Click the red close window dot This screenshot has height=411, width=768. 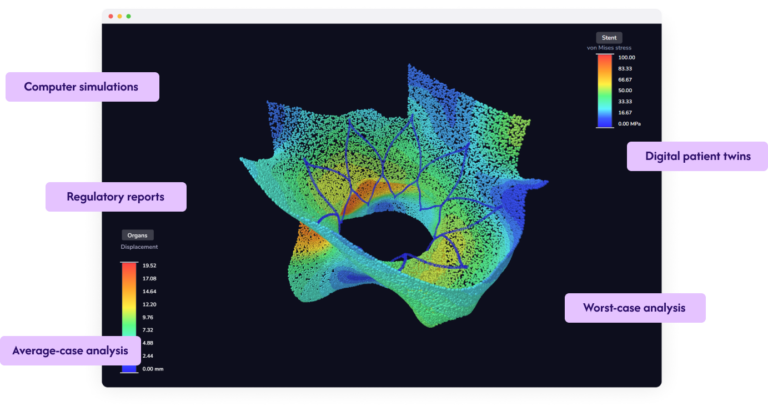point(110,17)
